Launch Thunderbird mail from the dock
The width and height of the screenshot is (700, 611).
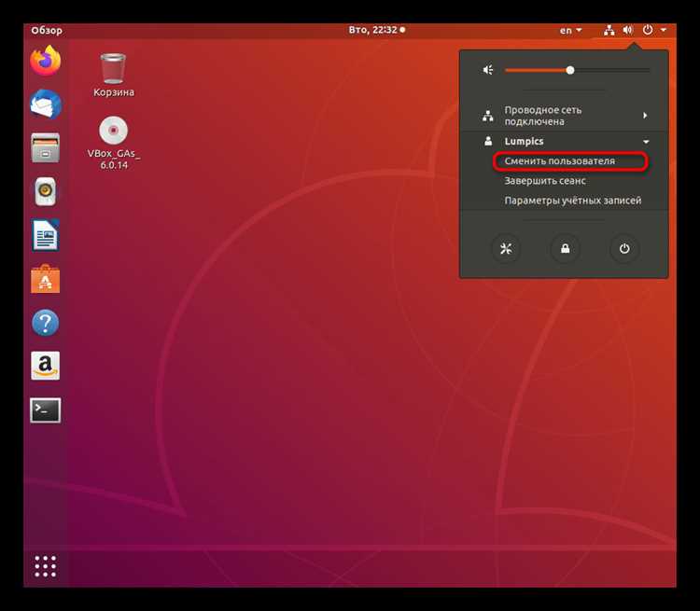pos(46,104)
